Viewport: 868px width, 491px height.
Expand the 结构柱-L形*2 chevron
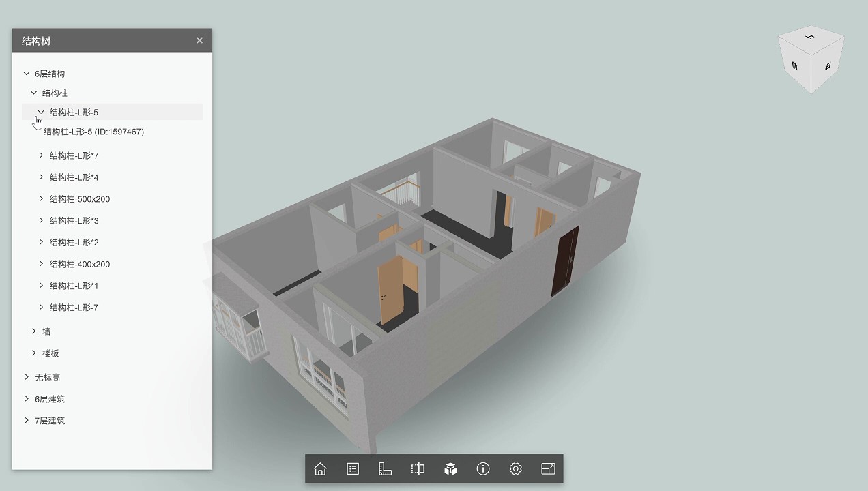(x=41, y=242)
